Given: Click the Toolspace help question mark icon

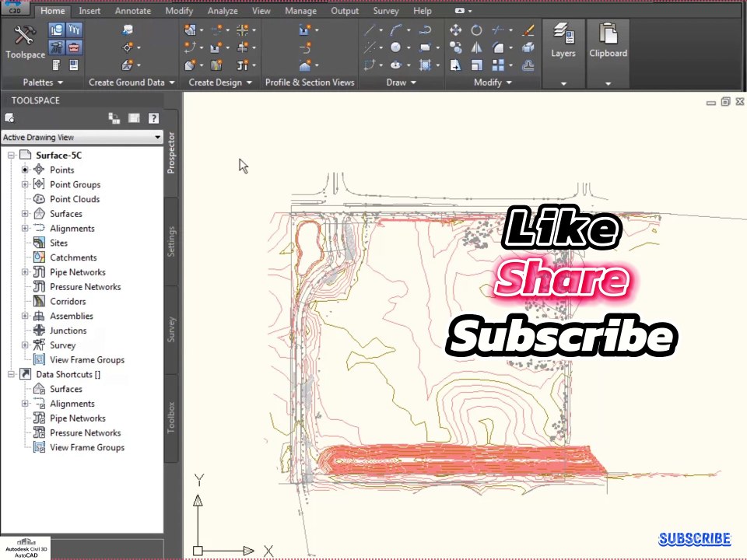Looking at the screenshot, I should pyautogui.click(x=153, y=118).
